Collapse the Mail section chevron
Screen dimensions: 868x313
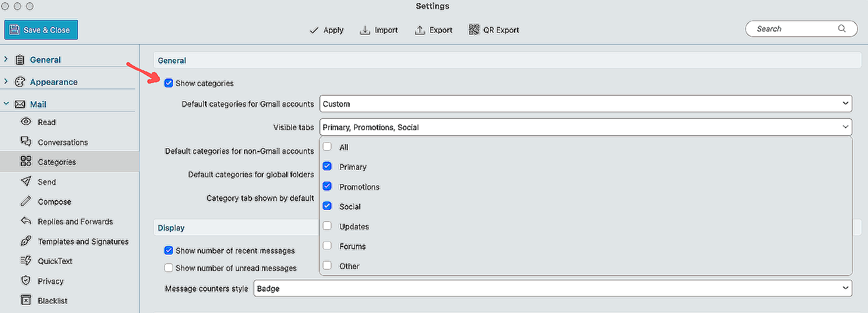click(x=6, y=104)
